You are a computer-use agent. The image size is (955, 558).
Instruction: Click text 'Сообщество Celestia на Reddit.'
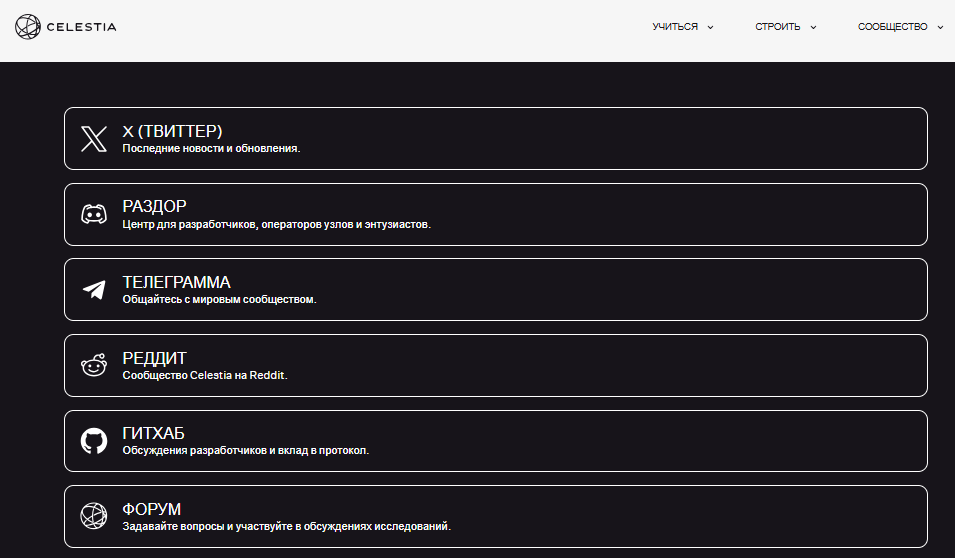click(205, 375)
